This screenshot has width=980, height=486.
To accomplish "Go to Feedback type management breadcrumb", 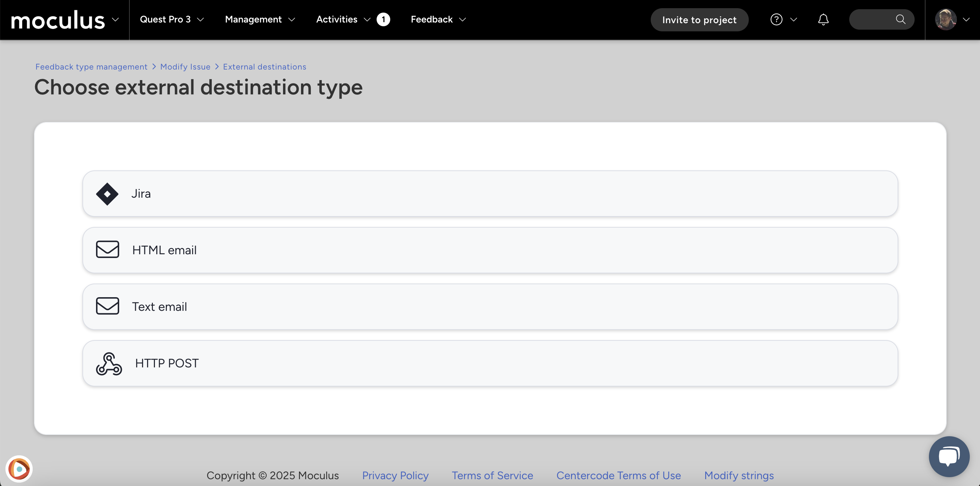I will coord(91,67).
